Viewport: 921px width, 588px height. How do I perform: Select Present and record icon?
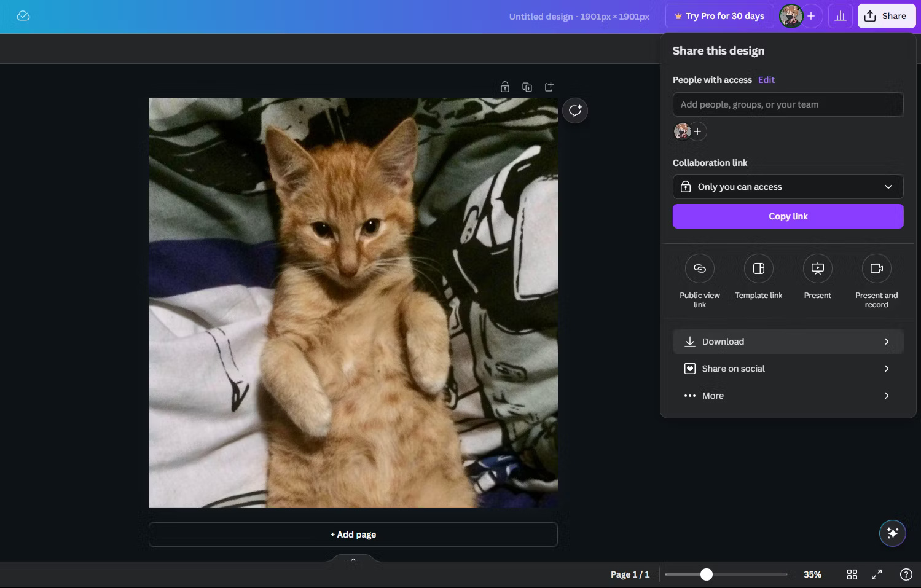click(877, 269)
